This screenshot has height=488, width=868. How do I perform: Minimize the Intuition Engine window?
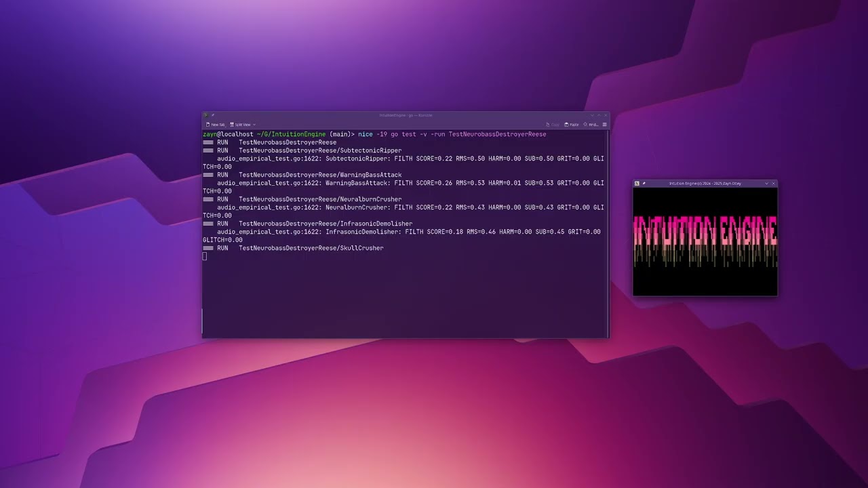pyautogui.click(x=767, y=184)
